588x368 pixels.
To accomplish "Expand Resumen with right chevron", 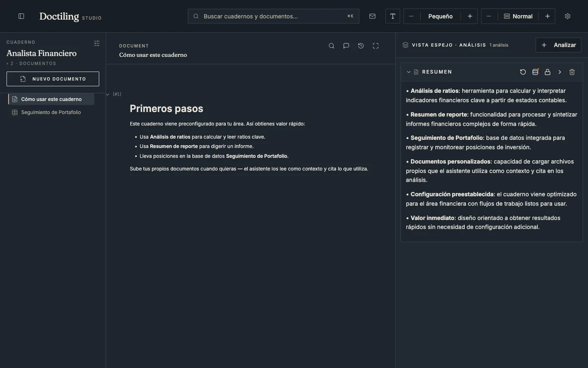I will pyautogui.click(x=560, y=72).
